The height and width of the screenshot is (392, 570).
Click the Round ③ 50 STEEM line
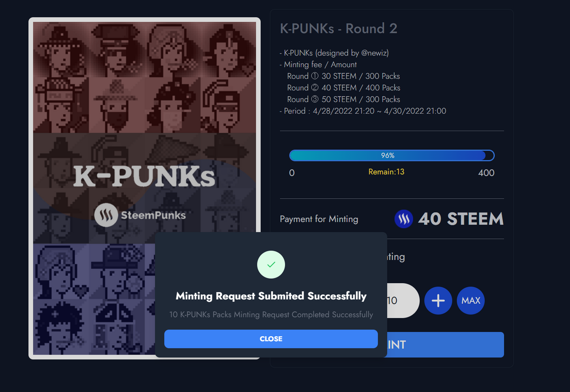click(x=343, y=99)
